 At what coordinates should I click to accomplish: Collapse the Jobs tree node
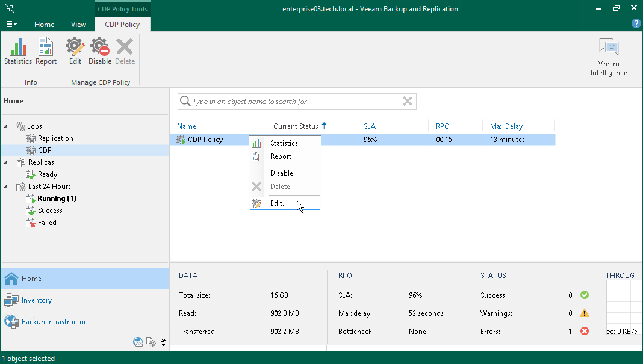[7, 126]
